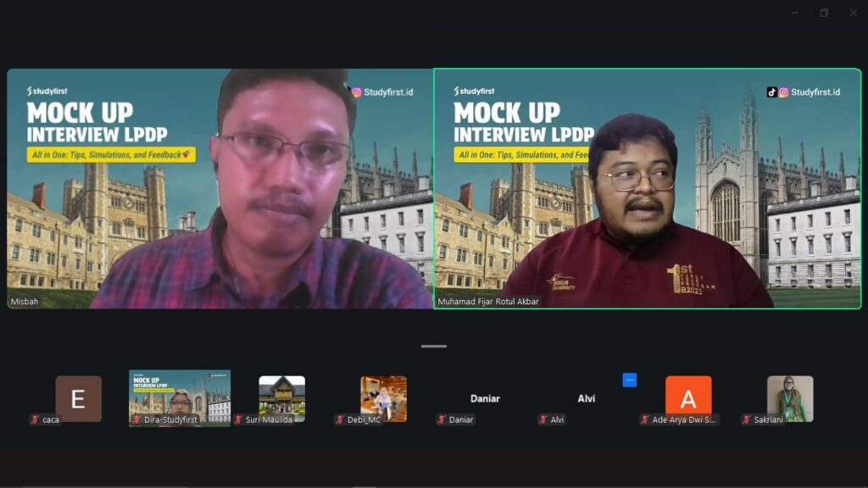Collapse the participant strip using the gray handle

pyautogui.click(x=434, y=346)
